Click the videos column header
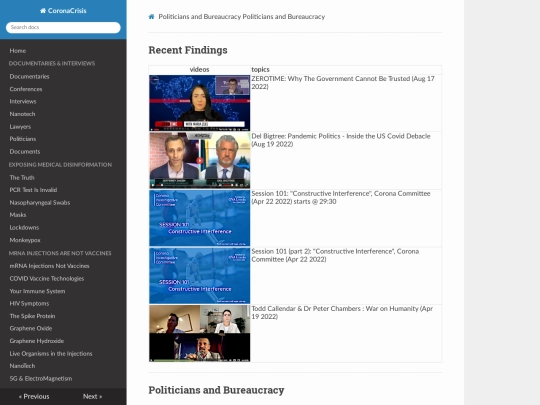This screenshot has height=405, width=540. [x=199, y=70]
